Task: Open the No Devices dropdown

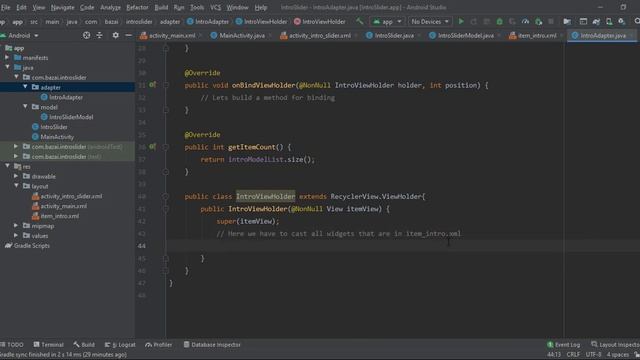Action: (430, 21)
